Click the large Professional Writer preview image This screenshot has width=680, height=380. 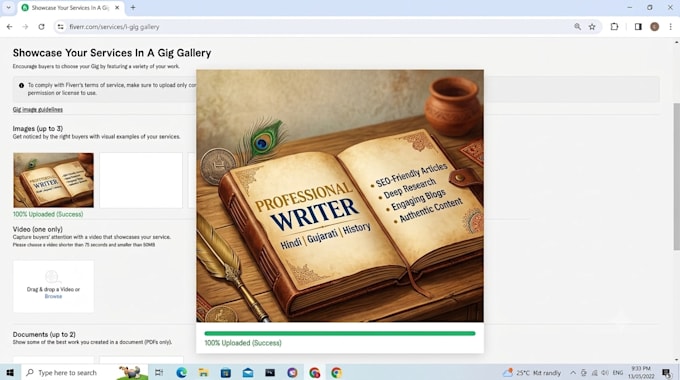coord(340,196)
